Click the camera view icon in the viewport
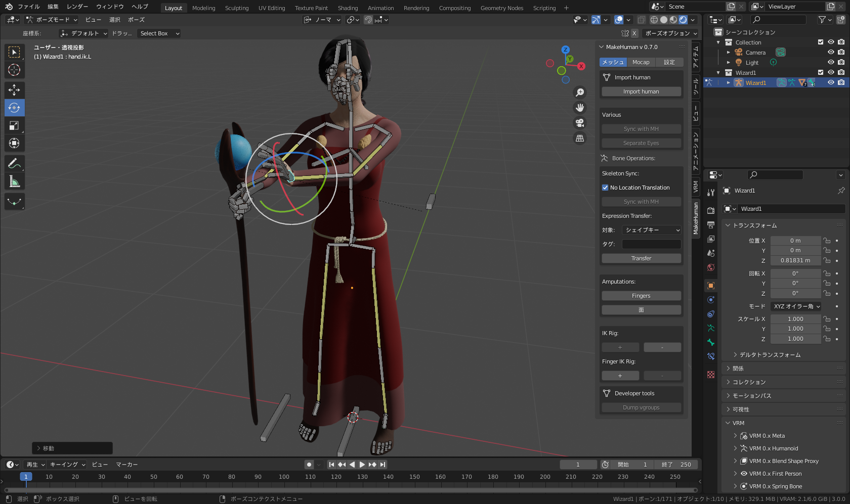The image size is (850, 504). point(580,123)
